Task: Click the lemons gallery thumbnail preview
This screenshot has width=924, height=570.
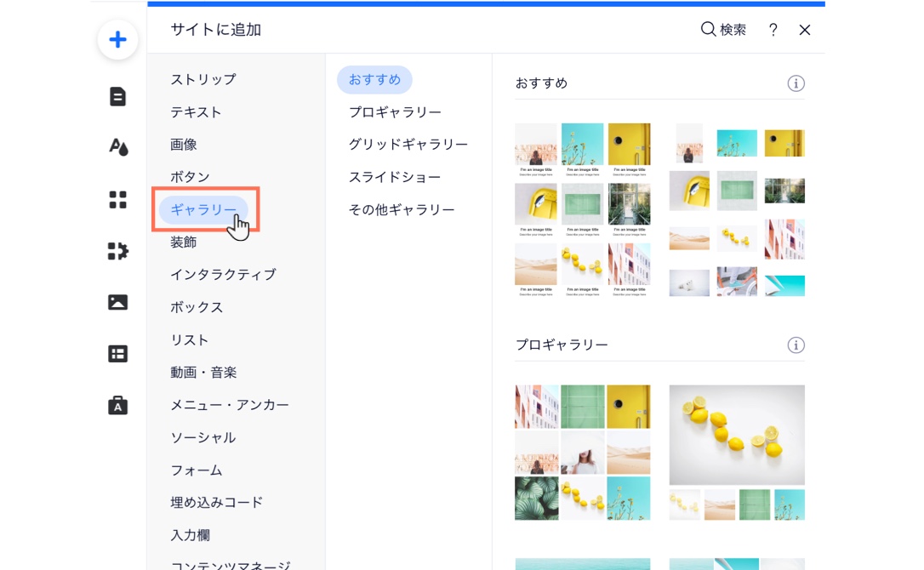Action: (736, 435)
